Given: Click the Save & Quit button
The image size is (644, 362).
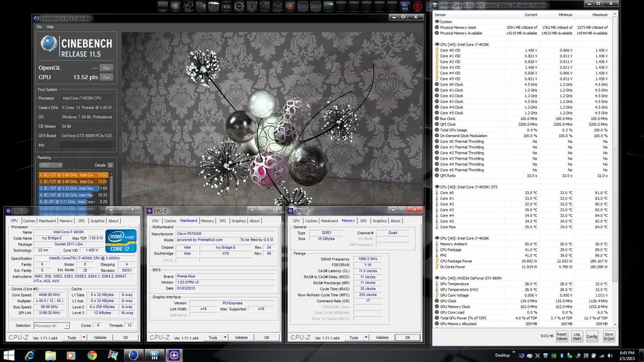Looking at the screenshot, I should point(608,336).
